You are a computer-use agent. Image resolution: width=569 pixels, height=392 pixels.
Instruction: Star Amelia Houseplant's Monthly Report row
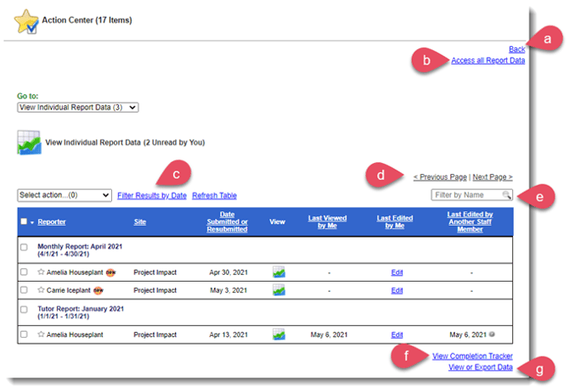click(41, 272)
